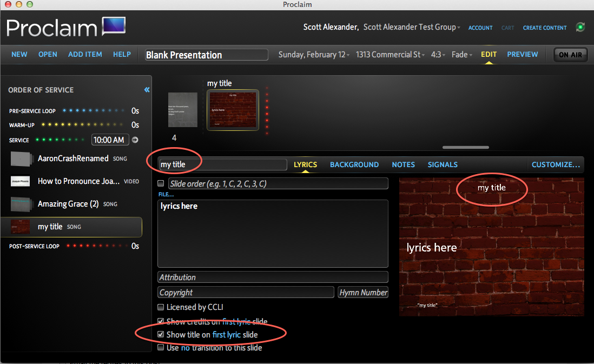Image resolution: width=594 pixels, height=364 pixels.
Task: Click the arrow icon next to 10:00 AM
Action: pos(135,140)
